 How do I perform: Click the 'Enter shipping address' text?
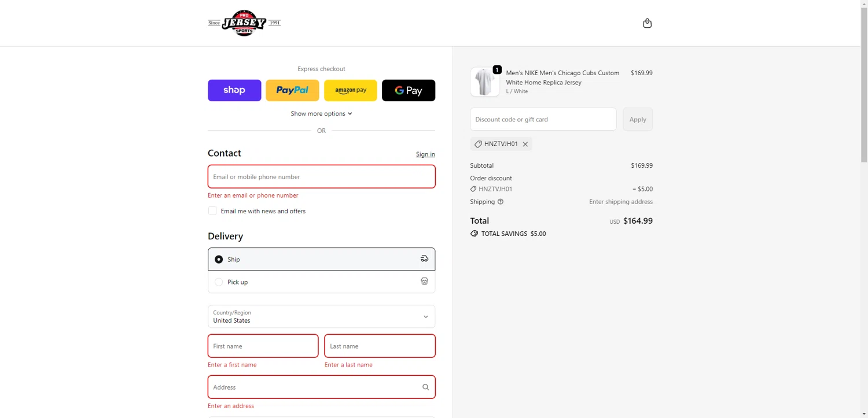pos(621,202)
